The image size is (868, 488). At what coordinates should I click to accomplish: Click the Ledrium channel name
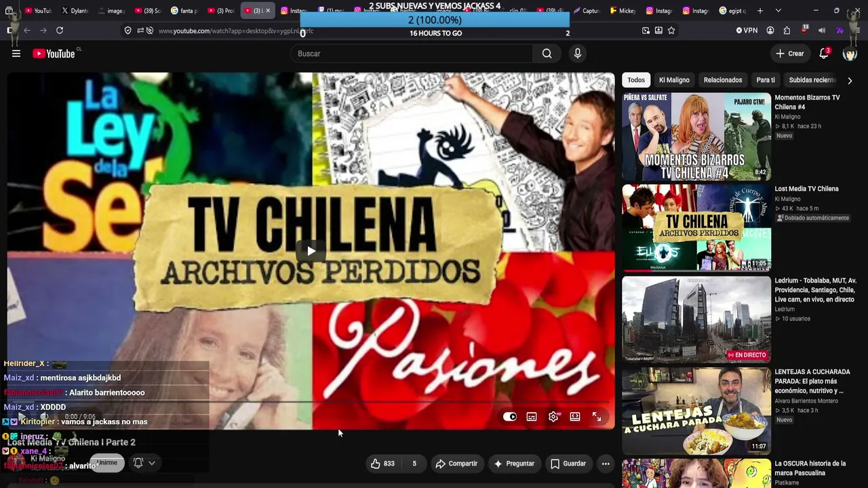[785, 309]
